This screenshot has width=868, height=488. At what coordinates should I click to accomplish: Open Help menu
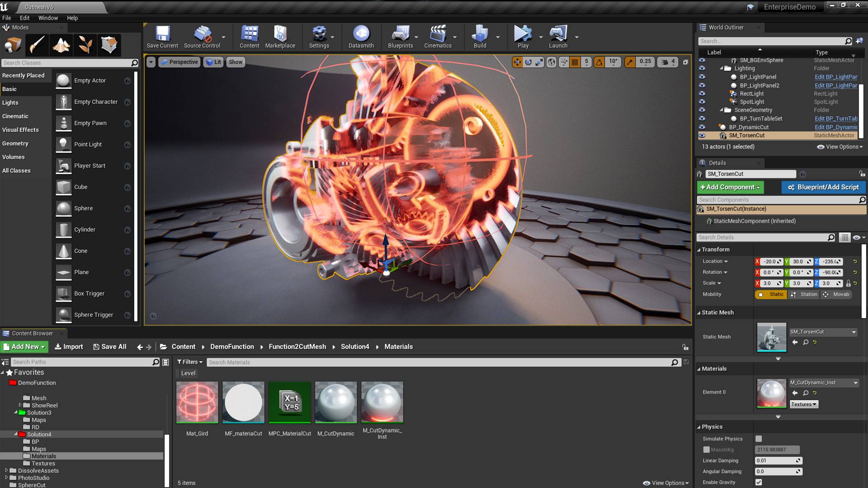click(72, 18)
